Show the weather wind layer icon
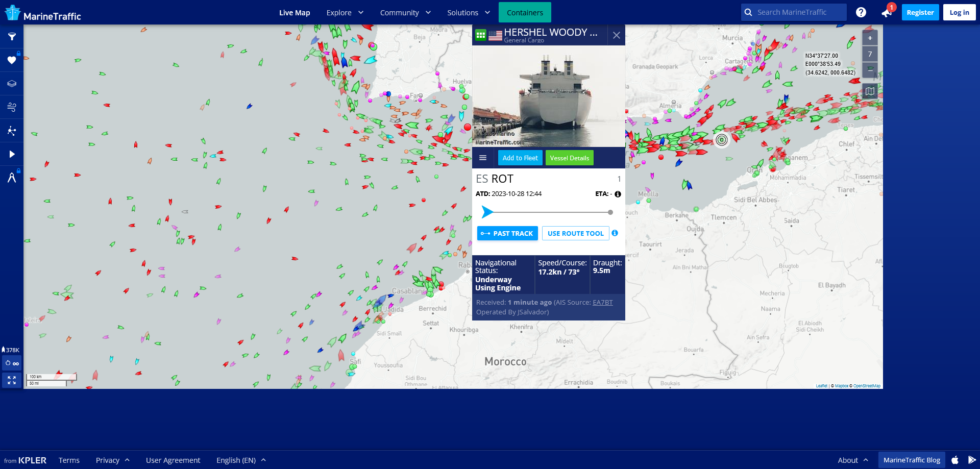980x469 pixels. pyautogui.click(x=12, y=107)
